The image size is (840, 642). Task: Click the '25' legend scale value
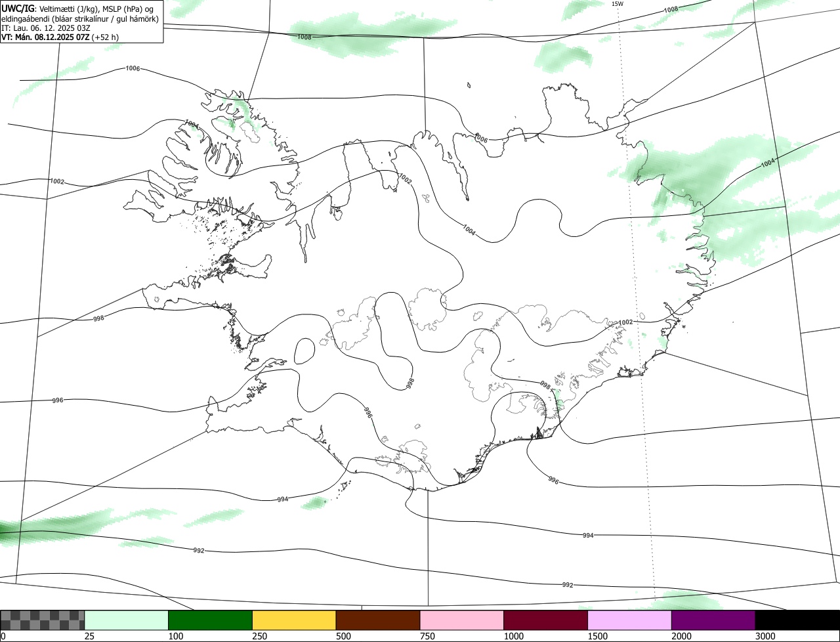[x=89, y=636]
